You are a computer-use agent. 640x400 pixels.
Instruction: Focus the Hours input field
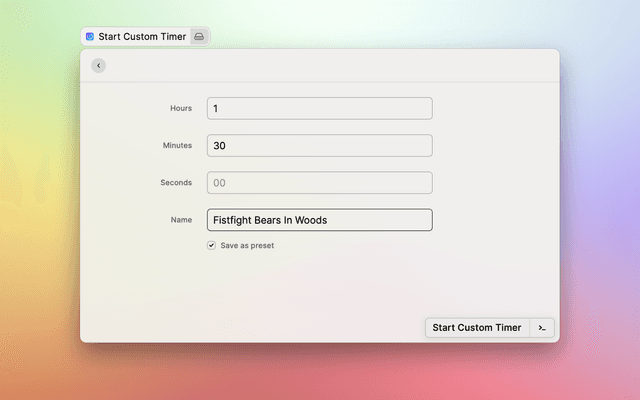(x=319, y=108)
